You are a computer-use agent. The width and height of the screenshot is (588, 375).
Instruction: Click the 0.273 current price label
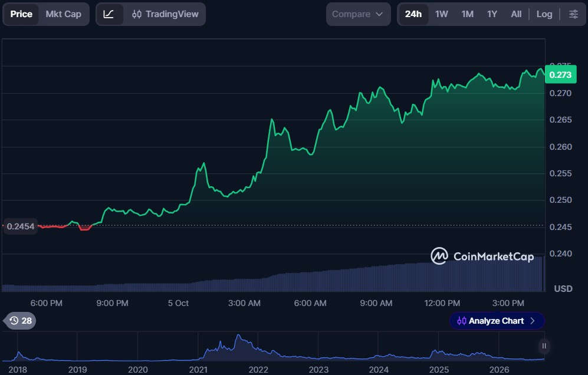coord(560,75)
